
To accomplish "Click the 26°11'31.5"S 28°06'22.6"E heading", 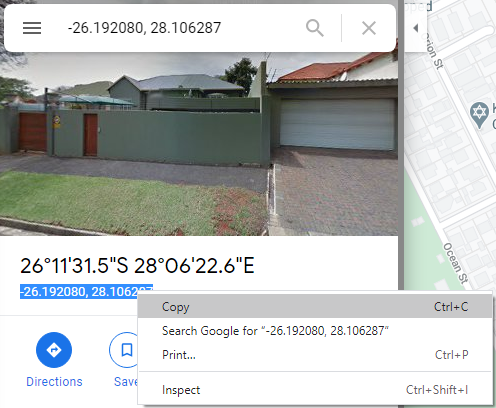I will coord(137,266).
